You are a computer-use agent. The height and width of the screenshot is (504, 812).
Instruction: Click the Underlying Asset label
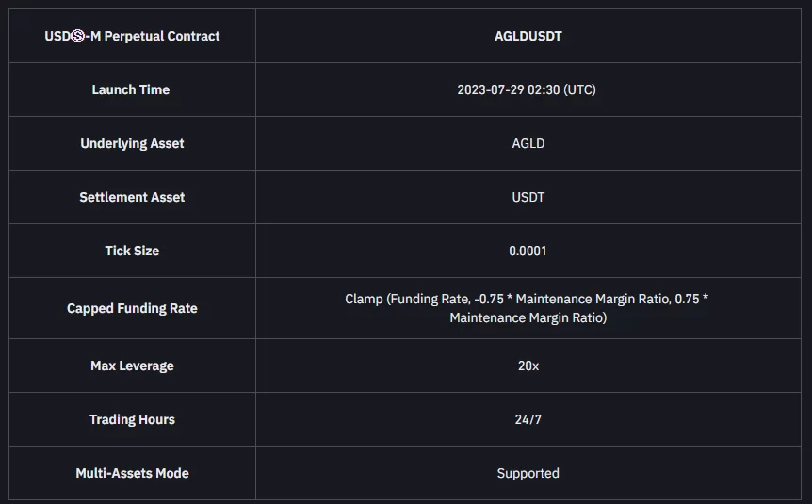pyautogui.click(x=132, y=143)
